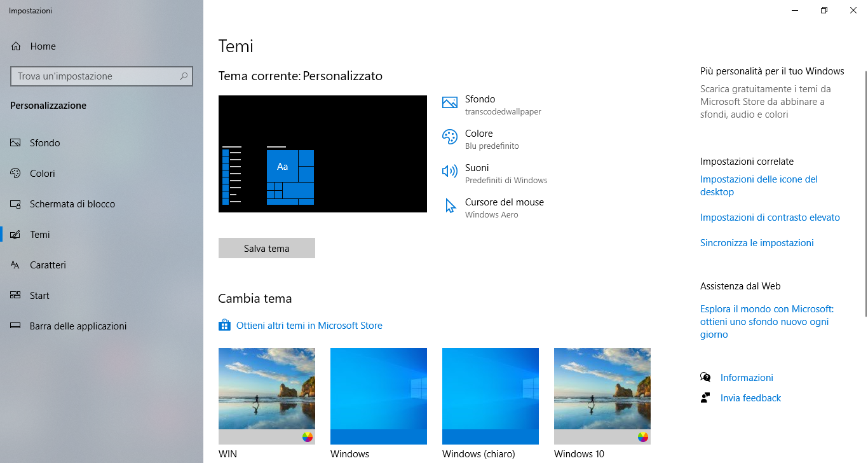Select the Temi sidebar entry
Viewport: 868px width, 463px height.
tap(102, 235)
